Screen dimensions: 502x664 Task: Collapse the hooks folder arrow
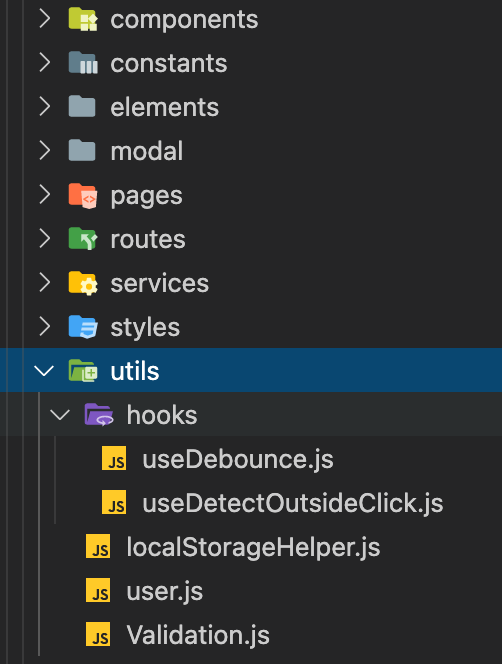(x=60, y=415)
